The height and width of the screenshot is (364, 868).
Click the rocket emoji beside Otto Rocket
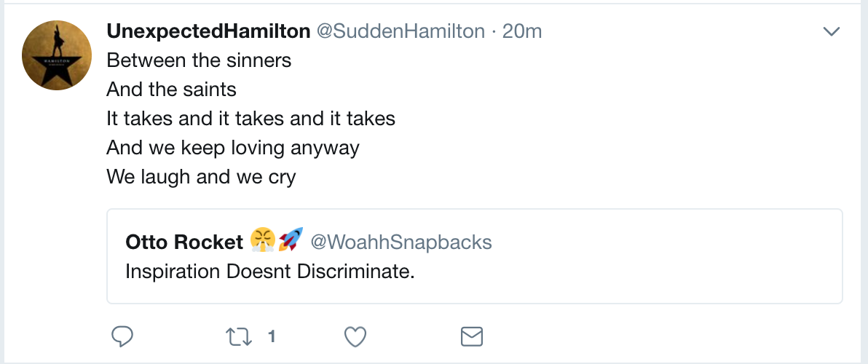(291, 240)
